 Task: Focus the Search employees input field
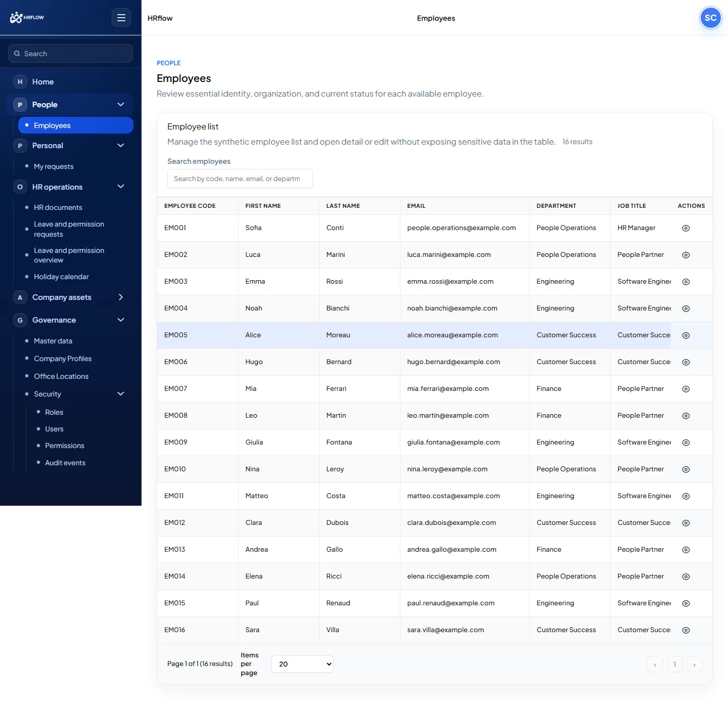tap(240, 179)
